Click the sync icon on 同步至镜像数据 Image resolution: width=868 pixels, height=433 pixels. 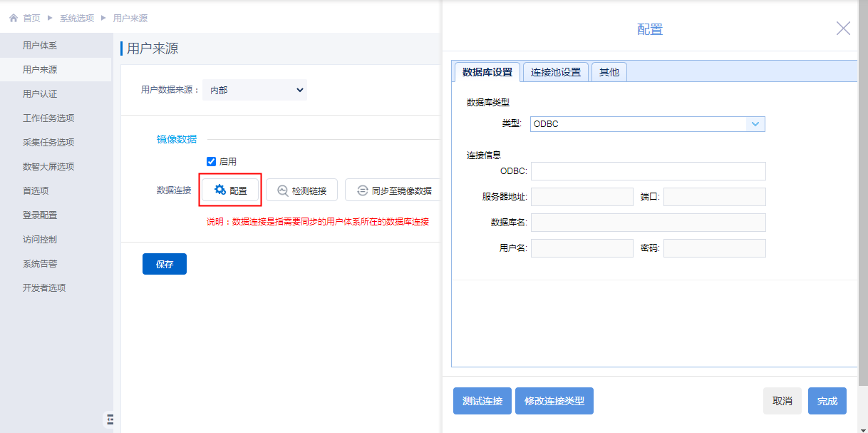tap(362, 190)
